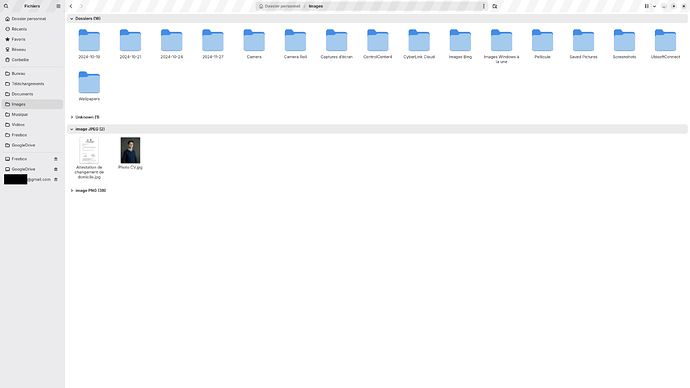This screenshot has width=690, height=388.
Task: Open Téléchargements in the sidebar
Action: tap(33, 84)
